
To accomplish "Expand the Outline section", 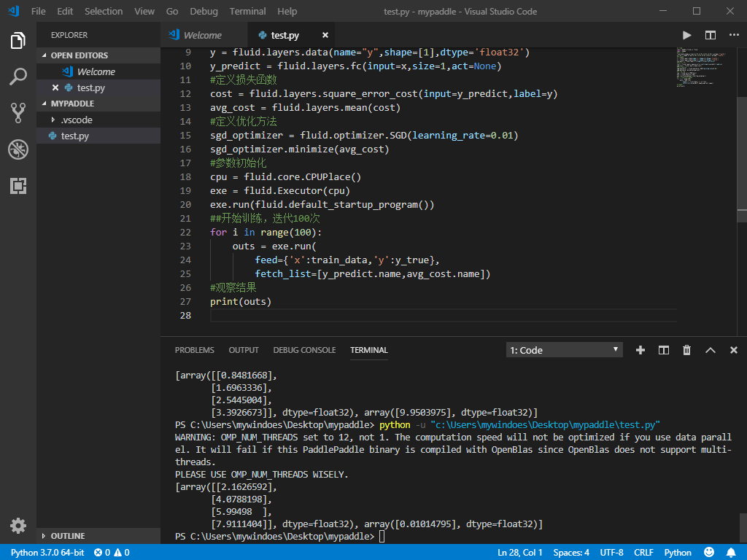I will pyautogui.click(x=98, y=536).
